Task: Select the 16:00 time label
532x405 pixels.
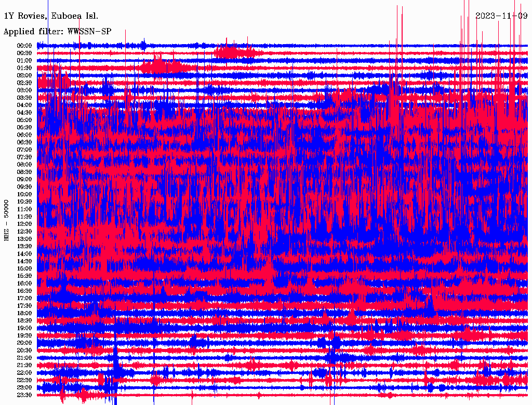Action: point(24,283)
